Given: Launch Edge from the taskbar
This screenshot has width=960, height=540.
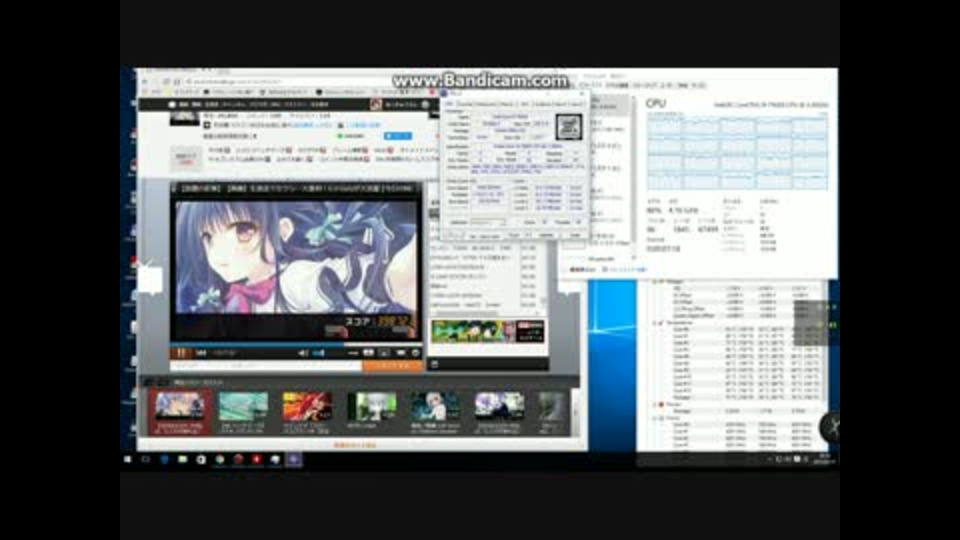Looking at the screenshot, I should 164,459.
